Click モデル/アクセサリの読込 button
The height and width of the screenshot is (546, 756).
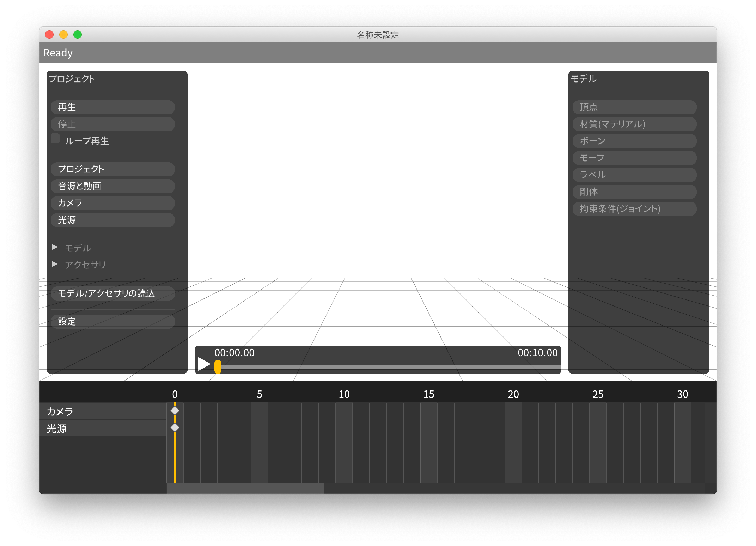pyautogui.click(x=113, y=293)
